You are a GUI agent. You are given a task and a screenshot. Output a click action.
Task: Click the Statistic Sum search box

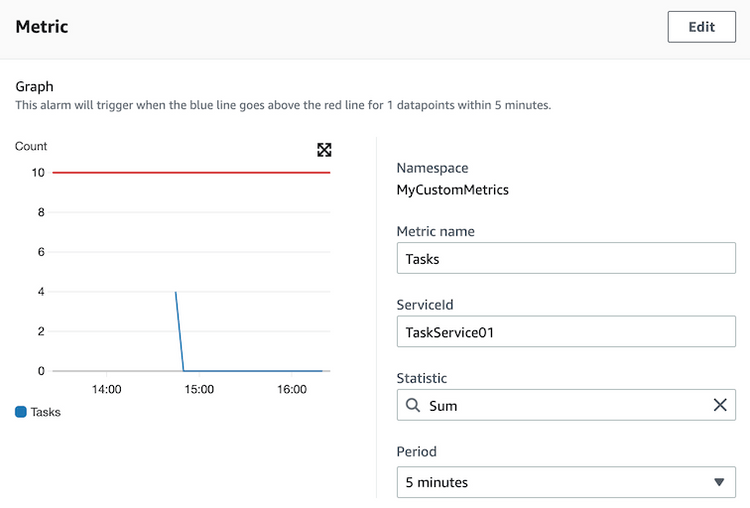pyautogui.click(x=566, y=405)
